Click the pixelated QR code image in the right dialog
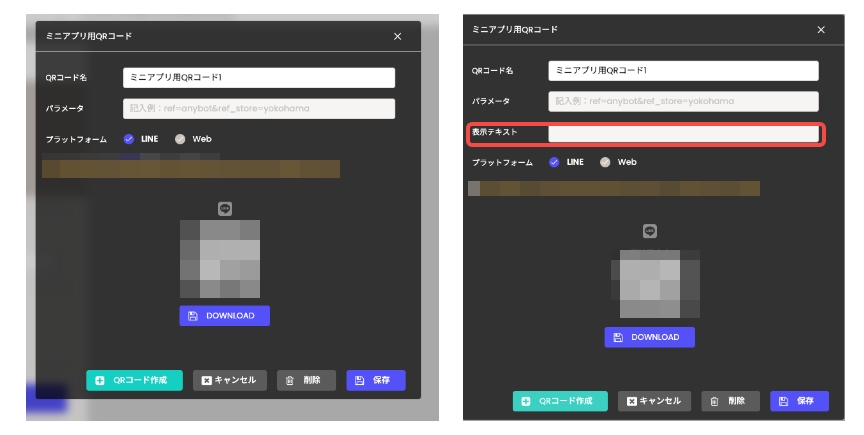Screen dimensions: 864x435 coord(651,279)
